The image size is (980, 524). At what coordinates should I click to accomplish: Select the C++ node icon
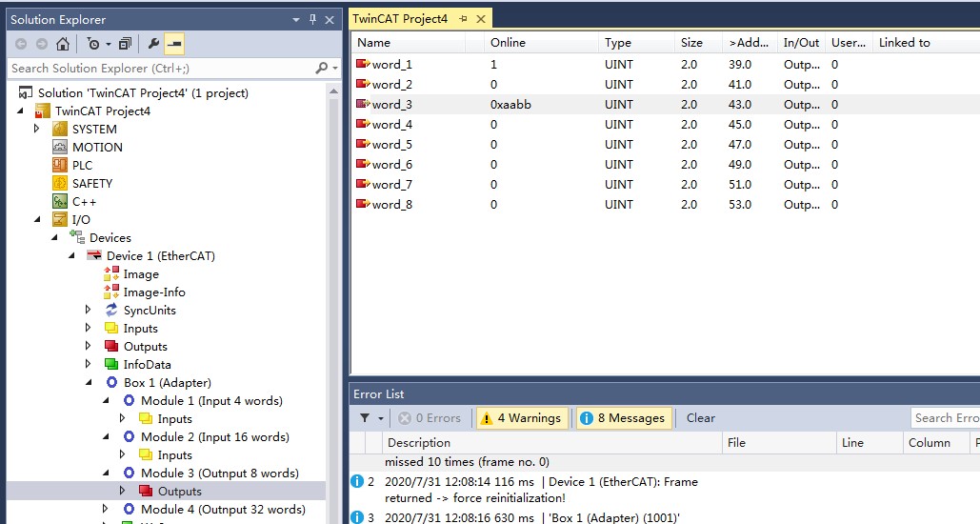point(59,201)
